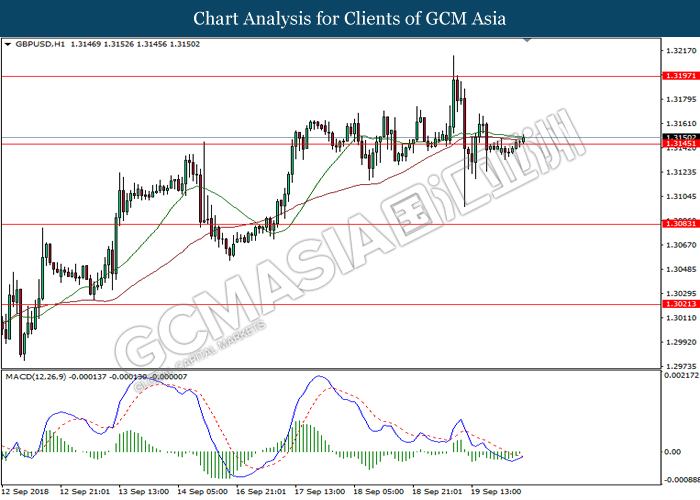This screenshot has height=500, width=700.
Task: Open the dropdown triangle beside GBPUSD,H1
Action: click(8, 45)
